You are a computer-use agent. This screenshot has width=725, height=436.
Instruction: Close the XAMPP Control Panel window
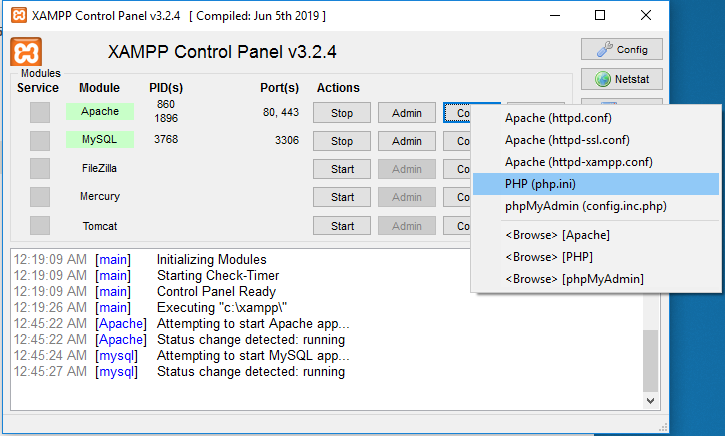tap(646, 15)
